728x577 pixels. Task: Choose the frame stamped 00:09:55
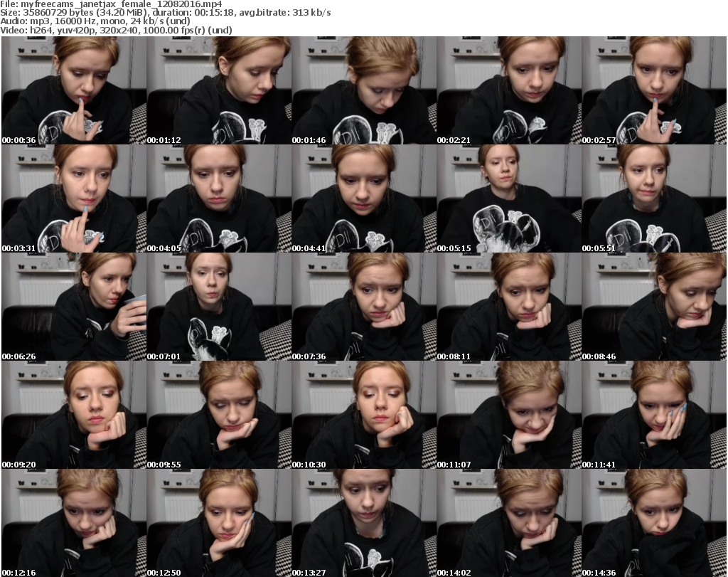(219, 415)
